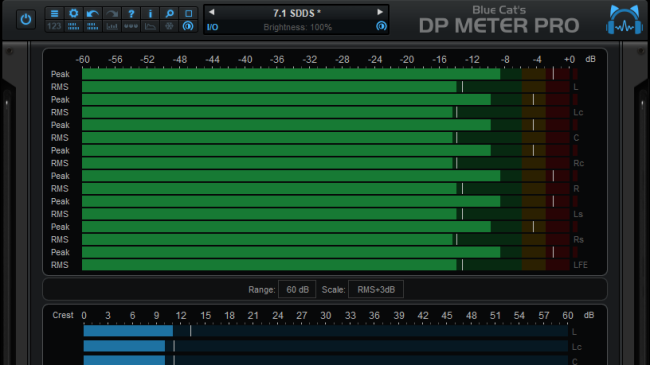Go to next preset with right arrow
This screenshot has width=650, height=365.
point(380,12)
